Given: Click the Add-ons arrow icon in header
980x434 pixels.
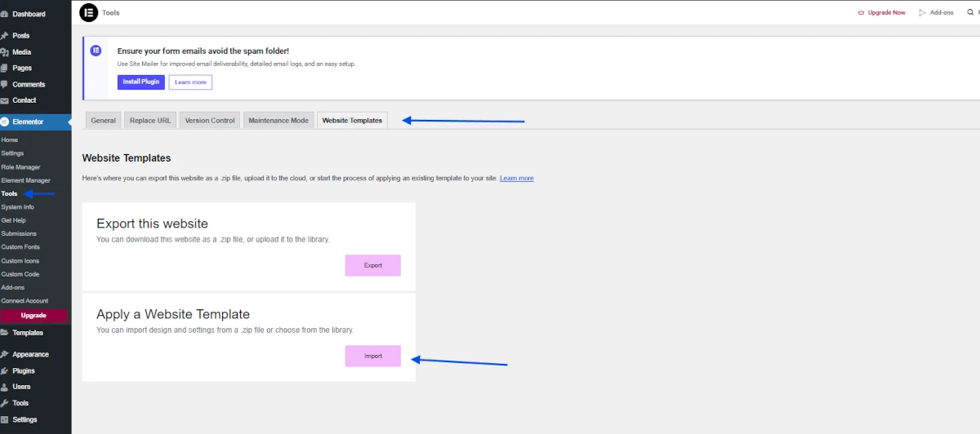Looking at the screenshot, I should pyautogui.click(x=923, y=12).
